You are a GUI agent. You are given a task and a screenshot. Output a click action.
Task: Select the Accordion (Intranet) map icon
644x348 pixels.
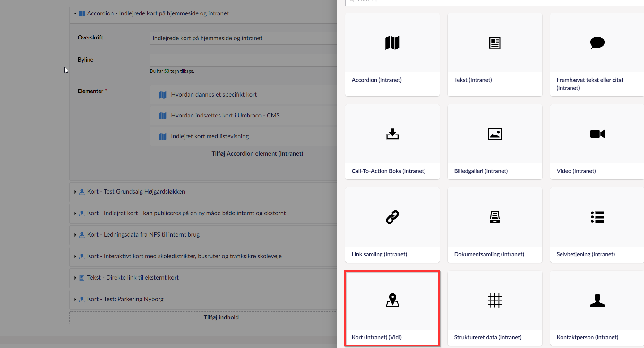point(392,43)
